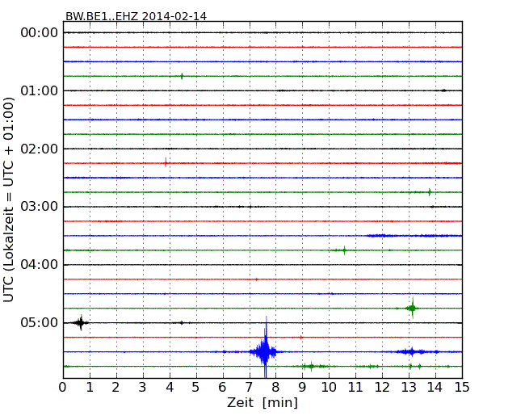Image resolution: width=525 pixels, height=420 pixels.
Task: Click the 01:00 time label
Action: pyautogui.click(x=40, y=90)
